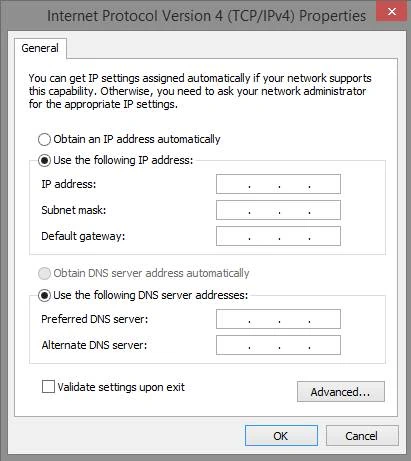The image size is (411, 461).
Task: Open the Advanced settings dialog
Action: 341,392
